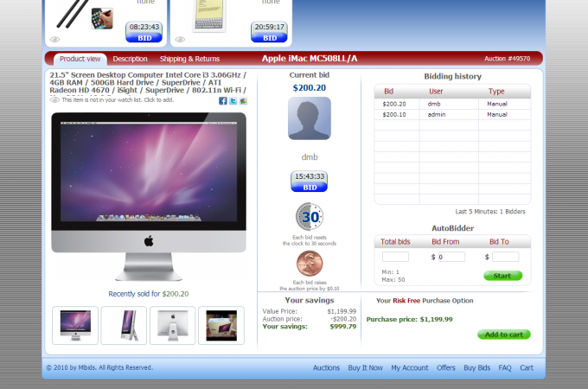Click the Bid To input field
This screenshot has height=389, width=588.
[x=506, y=257]
